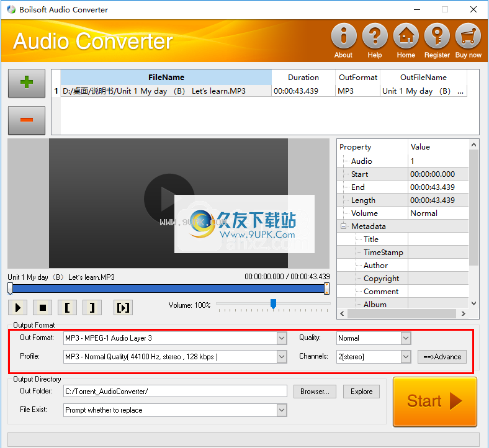Viewport: 489px width, 448px height.
Task: Click the Duration column header
Action: [303, 78]
